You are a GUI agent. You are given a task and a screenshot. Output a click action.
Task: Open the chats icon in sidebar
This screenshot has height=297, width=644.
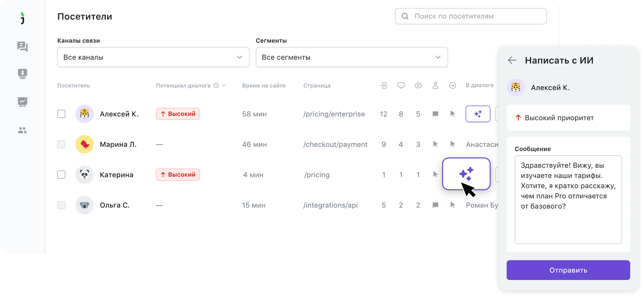22,47
